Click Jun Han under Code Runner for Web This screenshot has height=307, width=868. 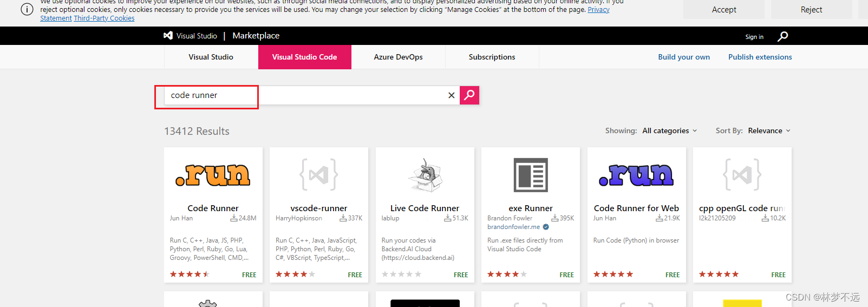605,218
